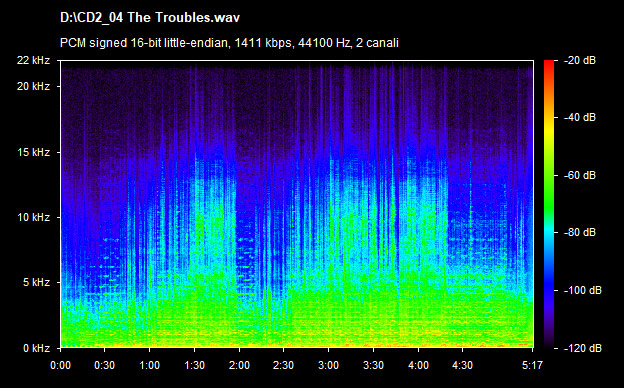The height and width of the screenshot is (388, 624).
Task: Select the 22 kHz frequency axis label
Action: coord(33,60)
